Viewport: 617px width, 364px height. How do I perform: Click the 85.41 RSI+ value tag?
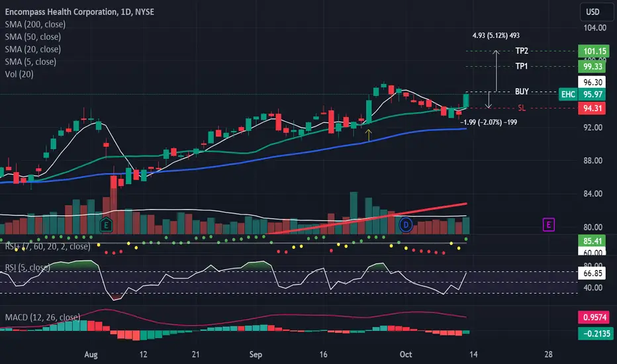[x=592, y=240]
